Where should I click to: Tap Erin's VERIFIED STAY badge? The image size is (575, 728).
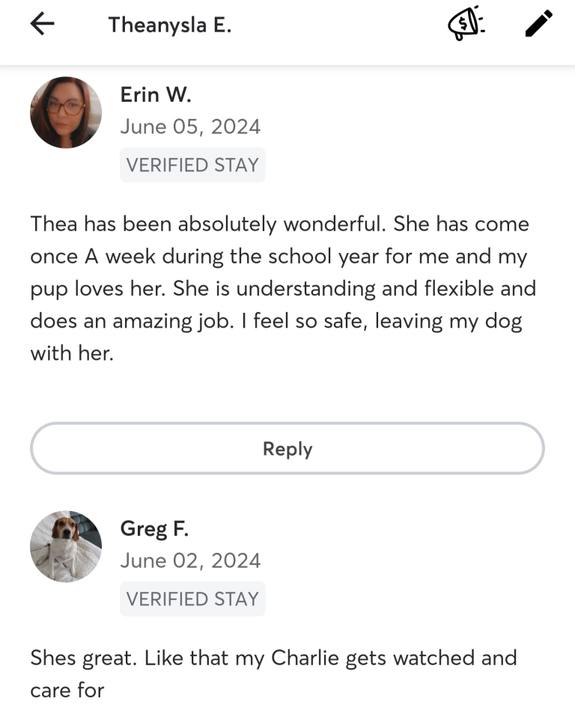(x=192, y=165)
